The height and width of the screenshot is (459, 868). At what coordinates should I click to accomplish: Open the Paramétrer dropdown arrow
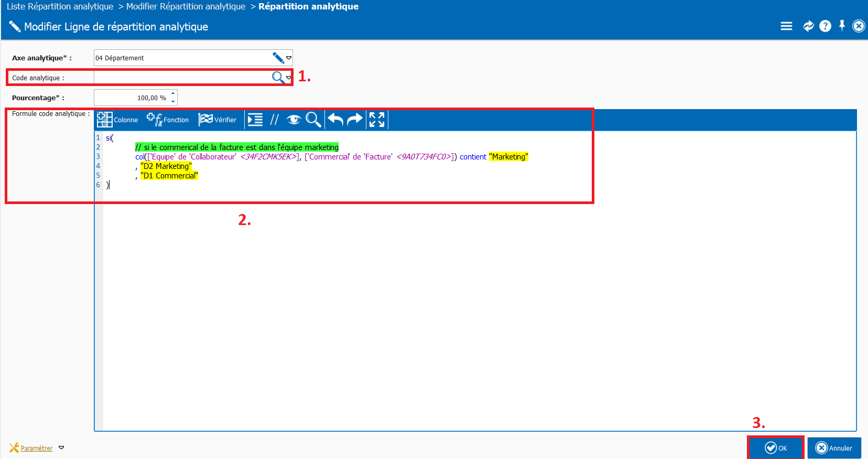61,447
